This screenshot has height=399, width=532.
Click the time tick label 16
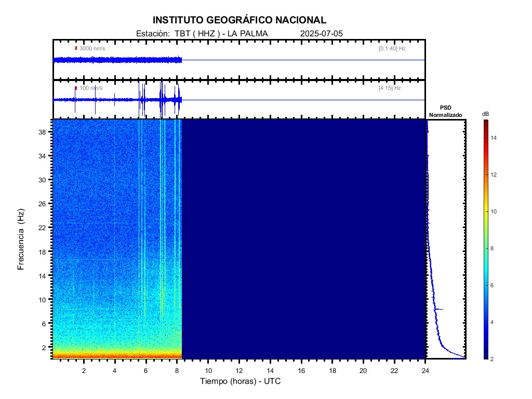point(301,371)
